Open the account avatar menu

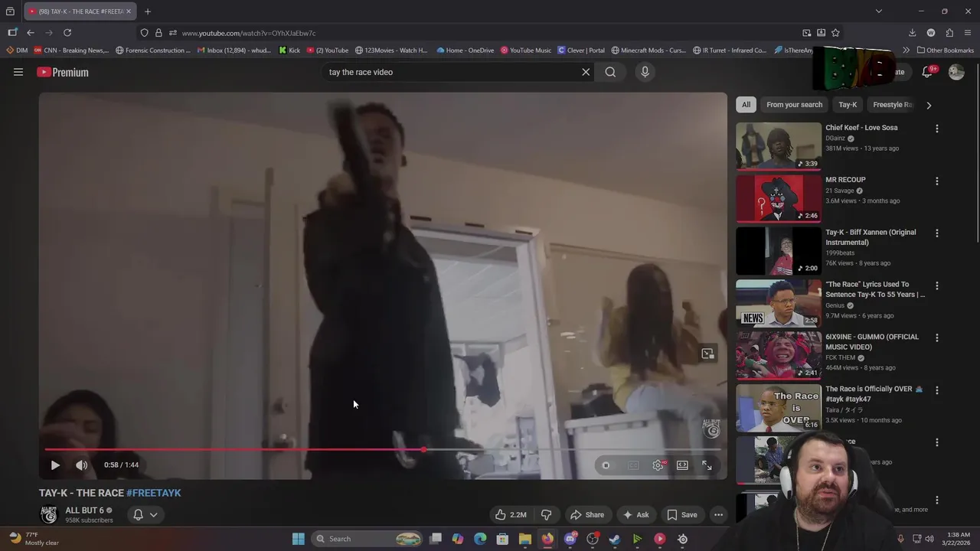pos(956,72)
